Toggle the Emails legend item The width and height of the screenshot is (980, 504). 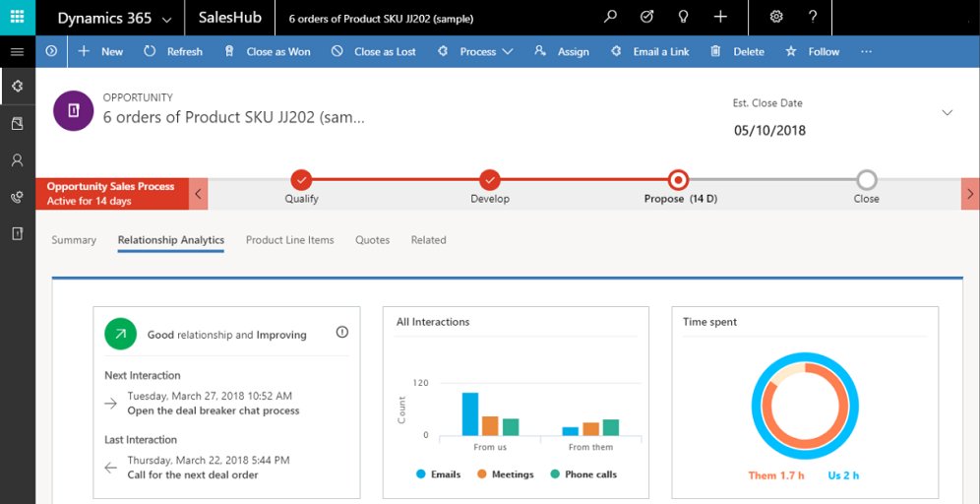coord(438,474)
